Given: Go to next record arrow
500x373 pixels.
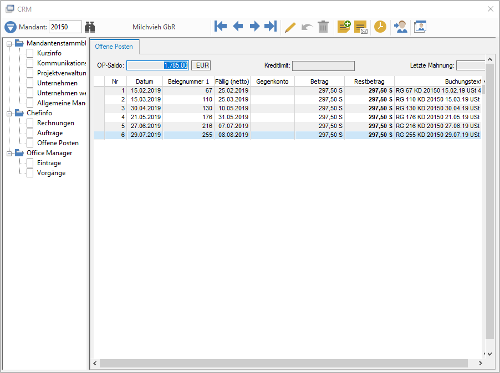Looking at the screenshot, I should (255, 26).
